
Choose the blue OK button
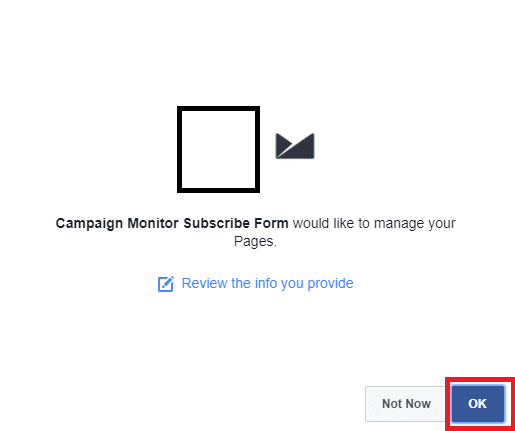(478, 404)
